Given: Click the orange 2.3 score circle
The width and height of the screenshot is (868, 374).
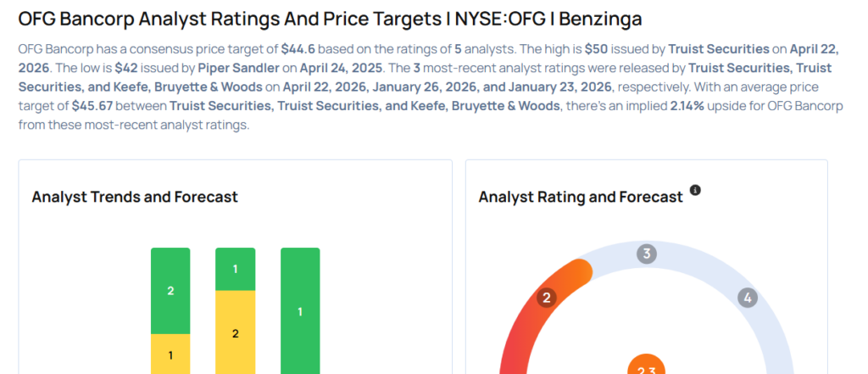Looking at the screenshot, I should [646, 366].
